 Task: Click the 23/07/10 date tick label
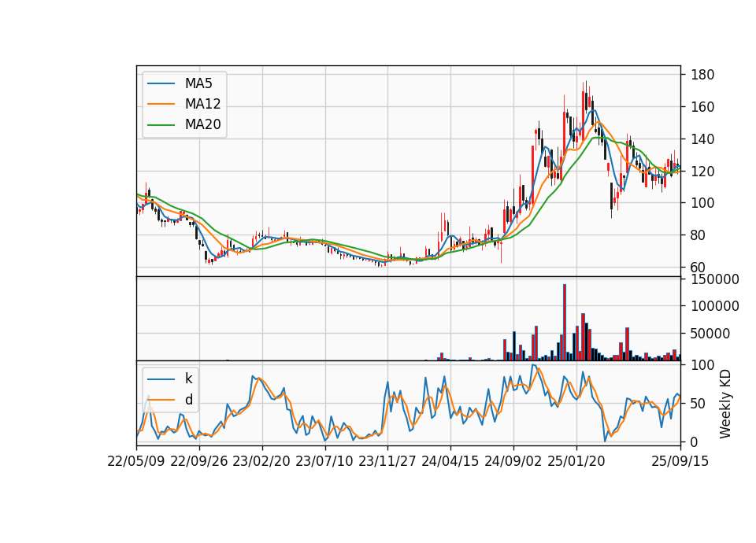324,461
